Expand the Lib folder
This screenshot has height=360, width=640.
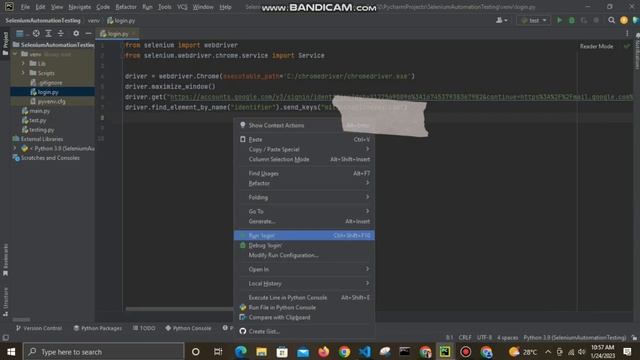(x=23, y=63)
